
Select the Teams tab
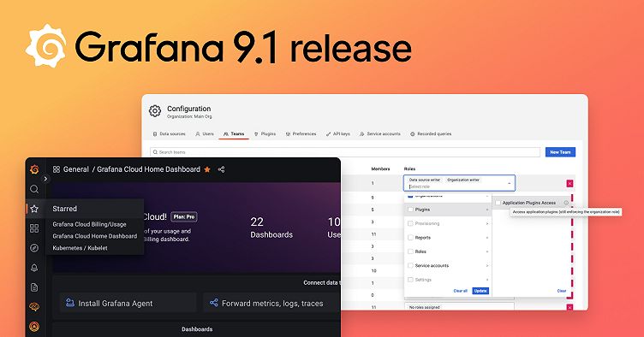[x=234, y=134]
